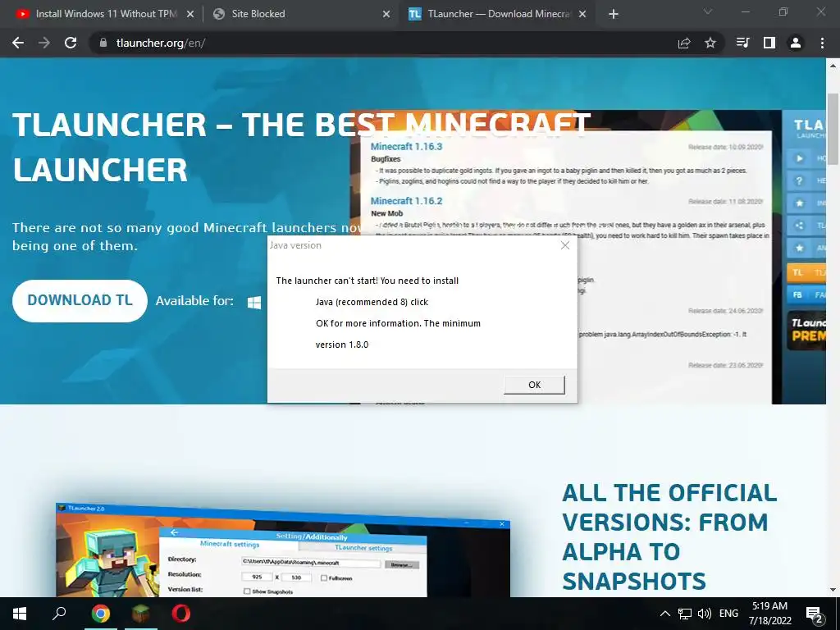The width and height of the screenshot is (840, 630).
Task: Launch Opera from the taskbar
Action: pos(180,614)
